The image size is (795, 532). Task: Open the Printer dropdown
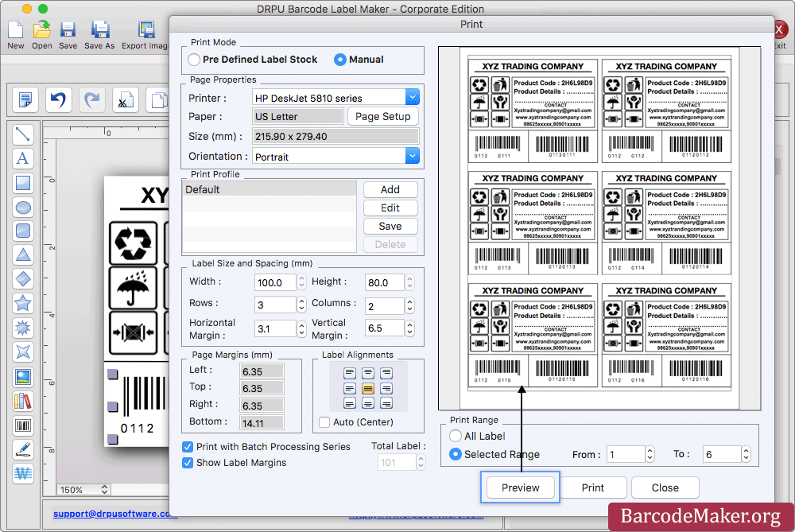412,97
